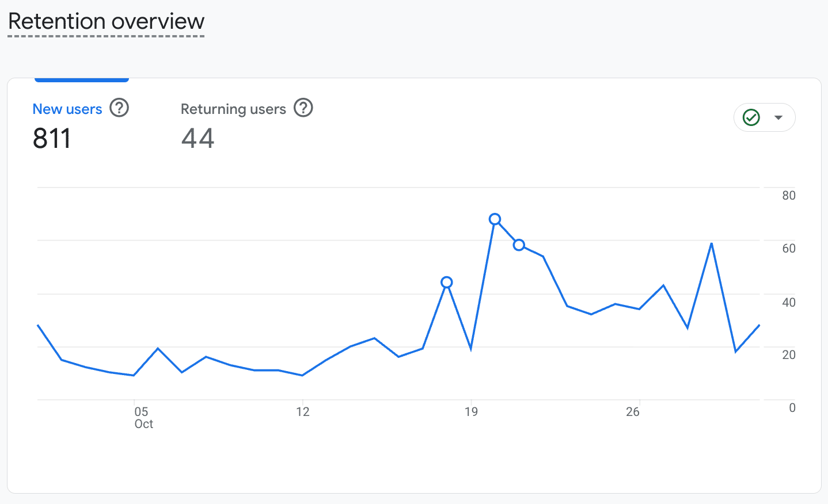
Task: Select the 12 date label on x-axis
Action: coord(303,412)
